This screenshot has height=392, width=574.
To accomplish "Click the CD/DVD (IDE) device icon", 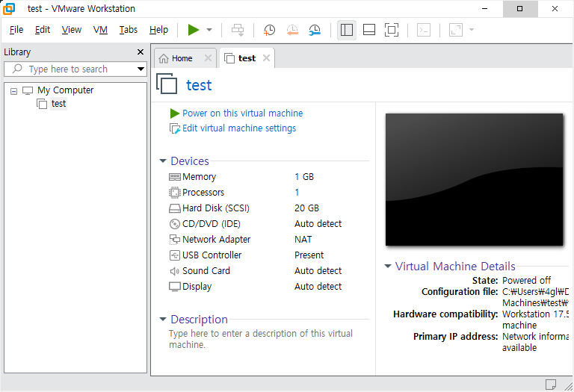I will 175,224.
